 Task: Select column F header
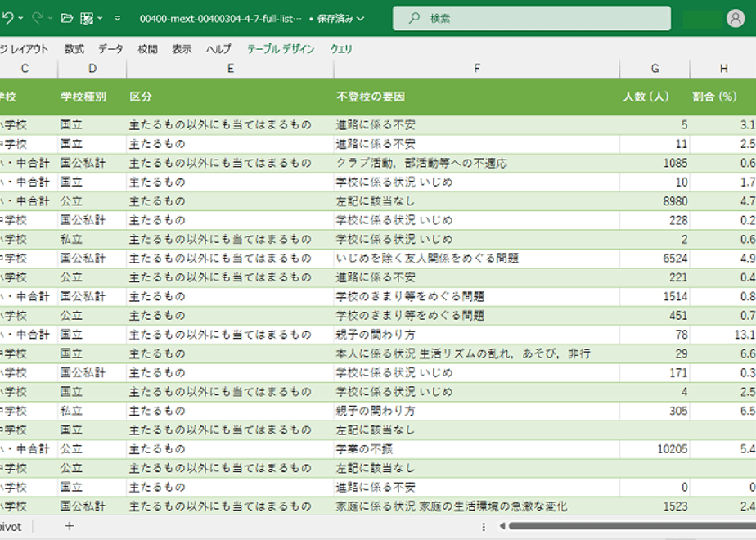477,69
